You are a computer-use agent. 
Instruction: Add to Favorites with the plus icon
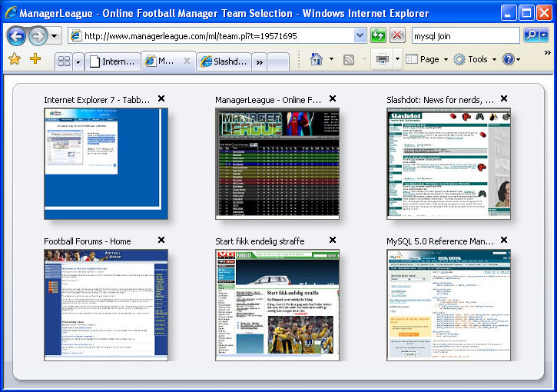click(x=35, y=58)
